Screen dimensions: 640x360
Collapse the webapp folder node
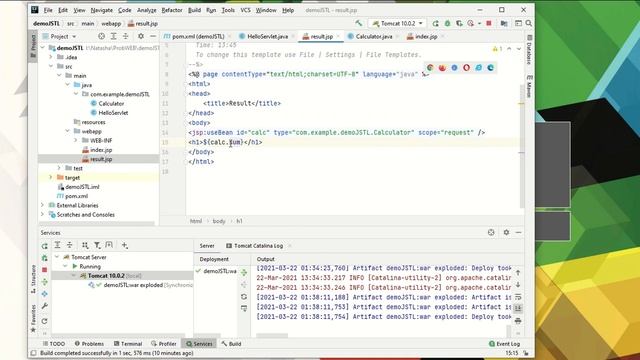point(67,131)
